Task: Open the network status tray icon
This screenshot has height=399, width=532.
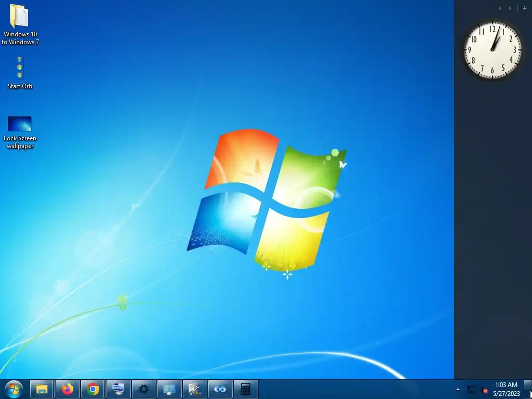Action: 471,390
